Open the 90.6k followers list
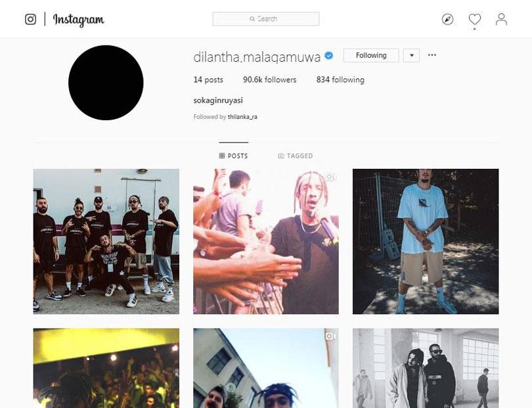 [269, 79]
